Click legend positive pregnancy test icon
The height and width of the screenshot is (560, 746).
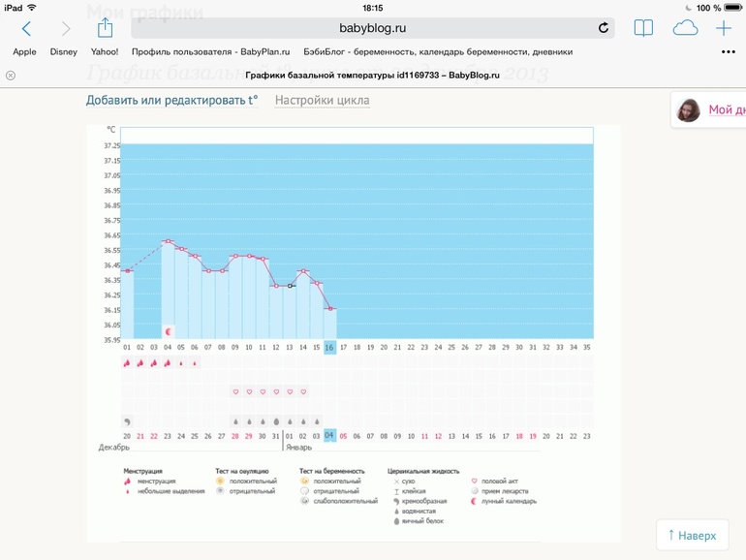[304, 481]
